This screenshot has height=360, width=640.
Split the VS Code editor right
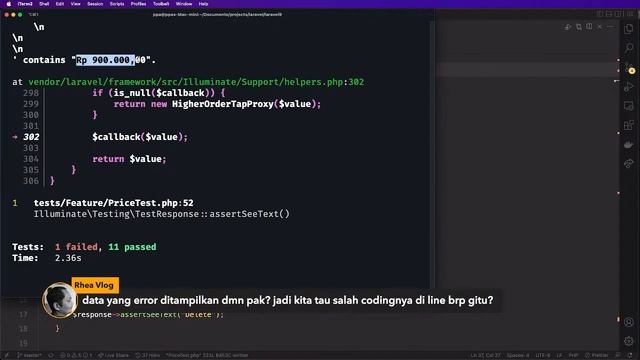coord(589,27)
